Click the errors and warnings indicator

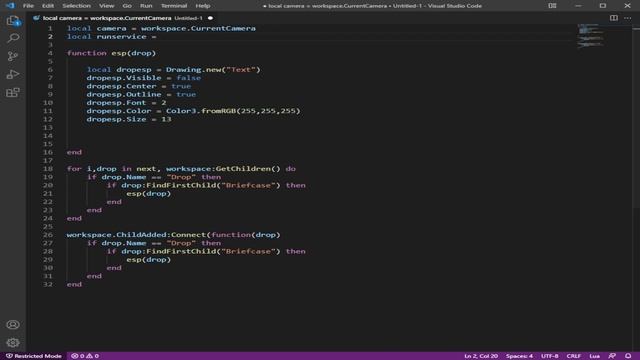(x=85, y=356)
